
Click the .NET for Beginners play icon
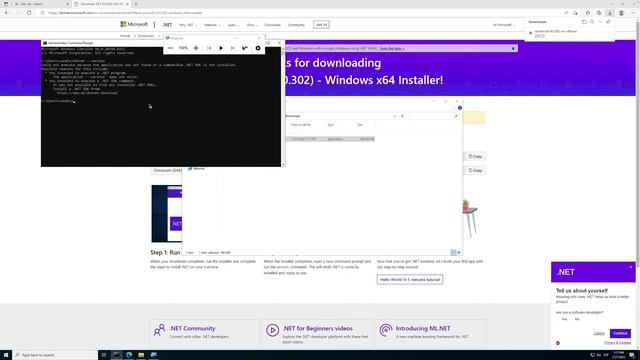(x=272, y=329)
